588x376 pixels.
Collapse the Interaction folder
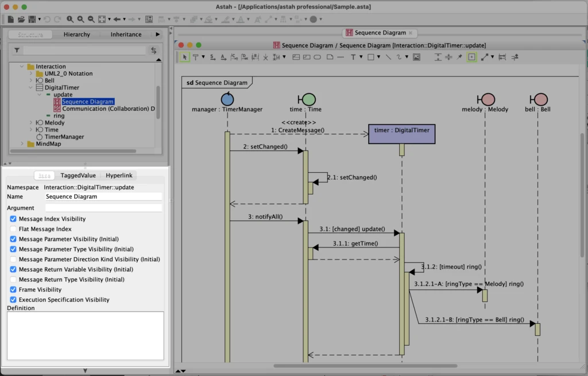(x=22, y=67)
